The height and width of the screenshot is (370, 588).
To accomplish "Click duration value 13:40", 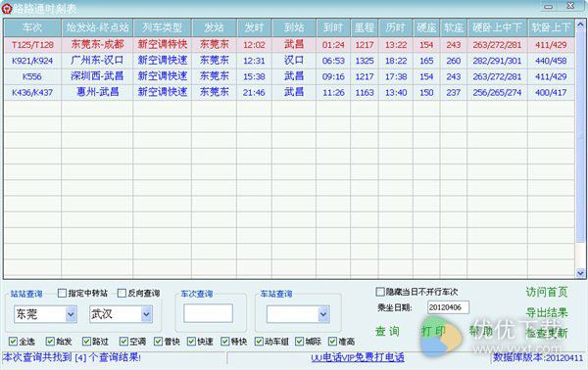I will pyautogui.click(x=396, y=92).
